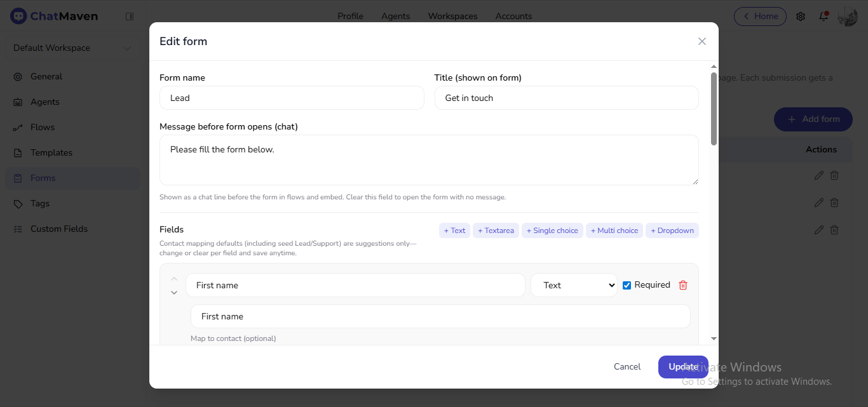Open the Tags section
868x407 pixels.
39,203
